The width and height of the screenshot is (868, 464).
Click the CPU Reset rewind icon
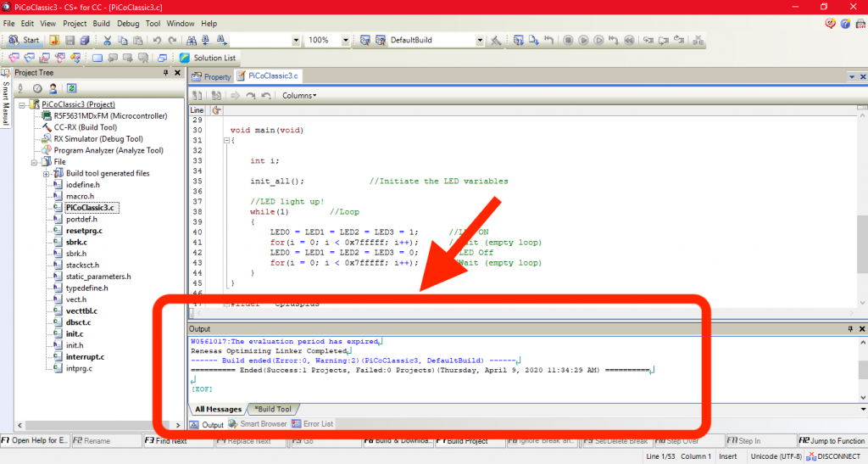630,40
